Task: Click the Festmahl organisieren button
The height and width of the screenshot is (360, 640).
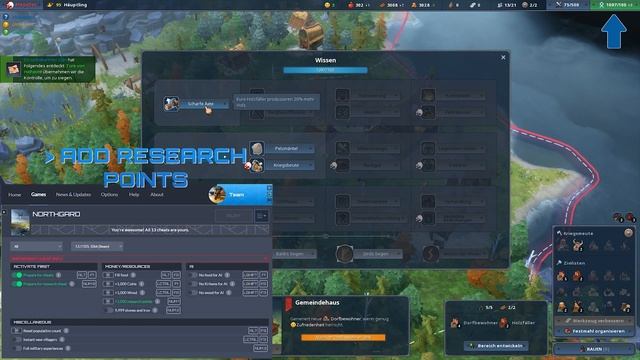Action: pyautogui.click(x=594, y=331)
